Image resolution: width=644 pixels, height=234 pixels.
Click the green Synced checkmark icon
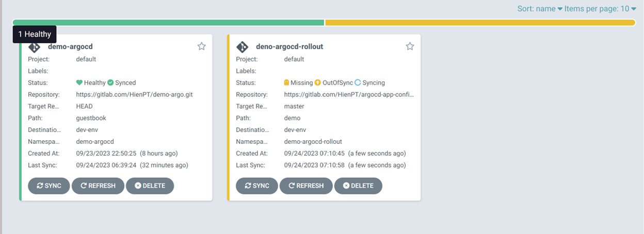tap(110, 82)
